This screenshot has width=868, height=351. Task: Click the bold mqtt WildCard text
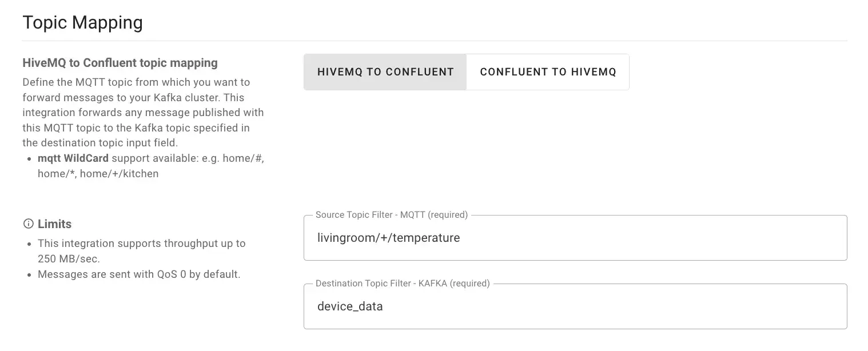(73, 158)
